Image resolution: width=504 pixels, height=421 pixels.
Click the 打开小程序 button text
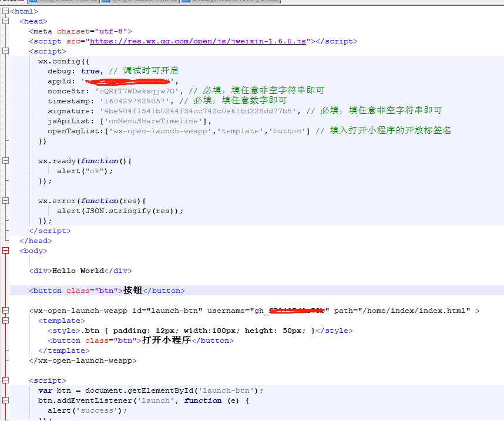tap(166, 340)
